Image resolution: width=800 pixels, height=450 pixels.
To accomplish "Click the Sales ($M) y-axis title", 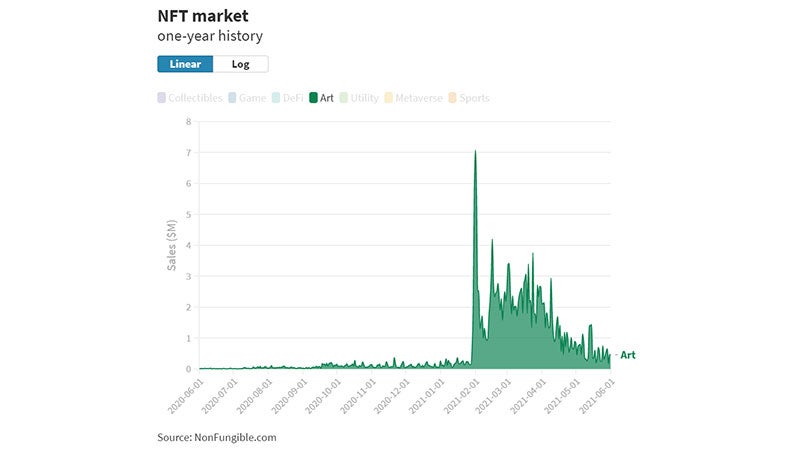I will 172,246.
